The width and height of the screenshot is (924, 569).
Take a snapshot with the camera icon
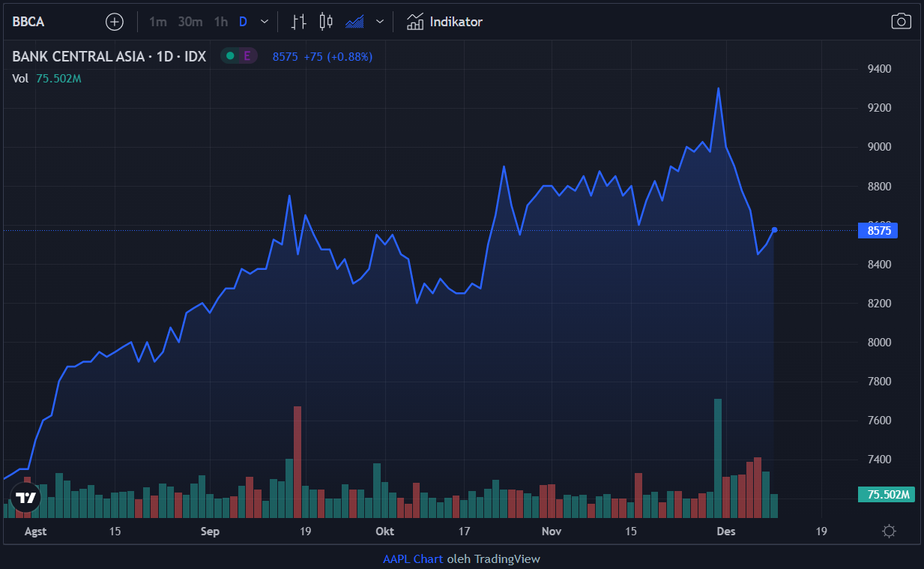[901, 22]
